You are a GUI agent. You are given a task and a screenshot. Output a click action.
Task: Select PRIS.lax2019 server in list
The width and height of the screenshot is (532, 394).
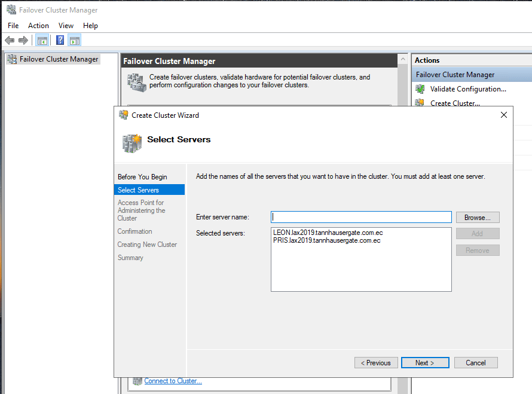[326, 240]
